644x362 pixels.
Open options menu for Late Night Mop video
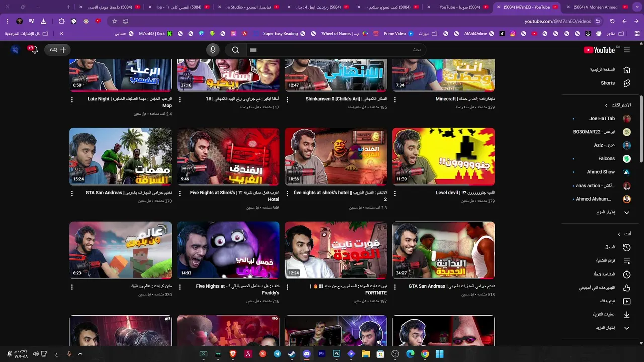tap(72, 100)
